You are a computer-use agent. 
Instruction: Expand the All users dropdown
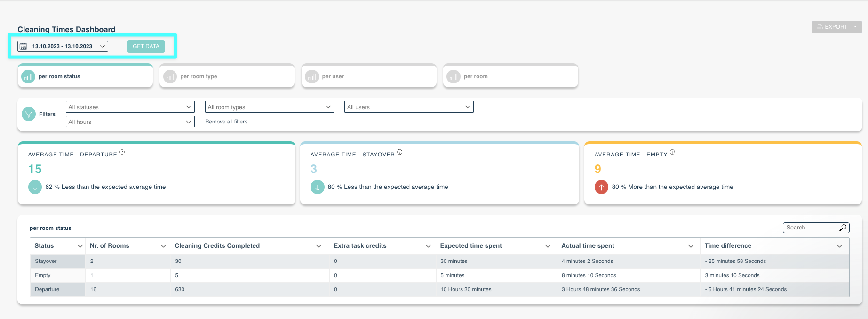[409, 107]
